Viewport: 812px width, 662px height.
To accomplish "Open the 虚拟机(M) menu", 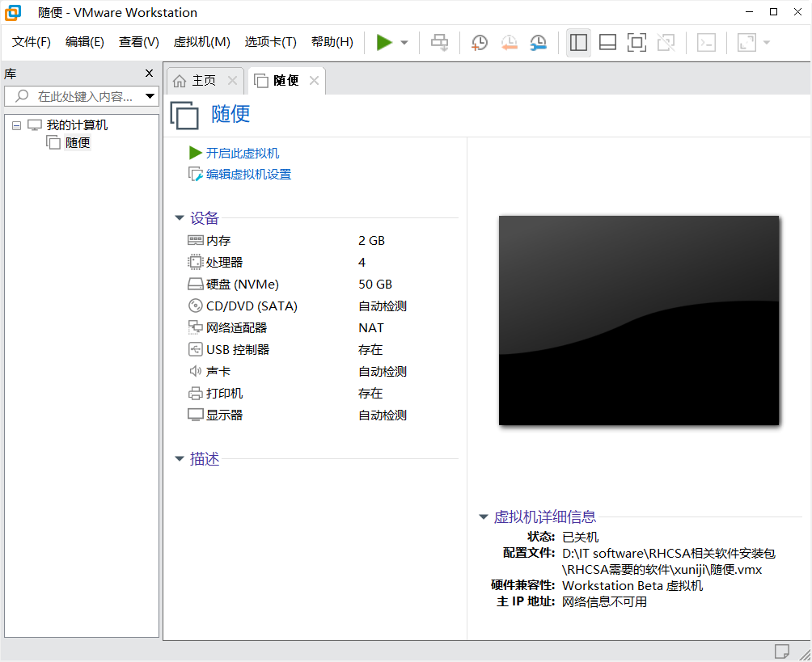I will (202, 42).
